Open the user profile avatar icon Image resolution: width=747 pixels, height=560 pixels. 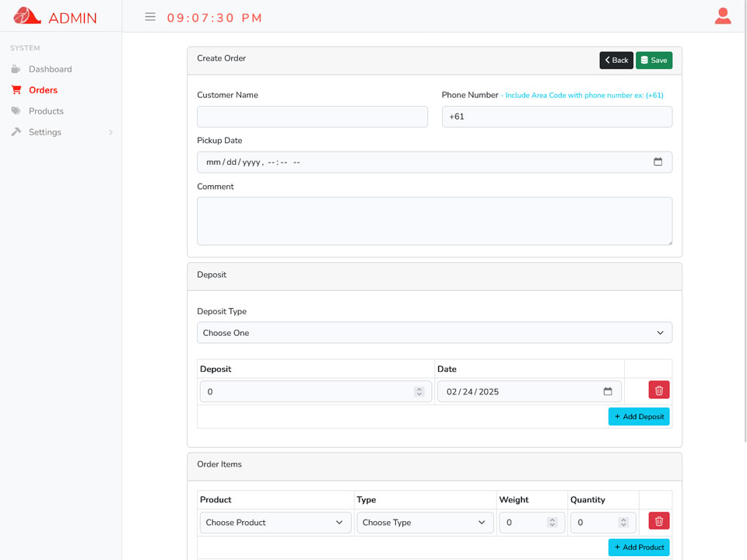723,16
